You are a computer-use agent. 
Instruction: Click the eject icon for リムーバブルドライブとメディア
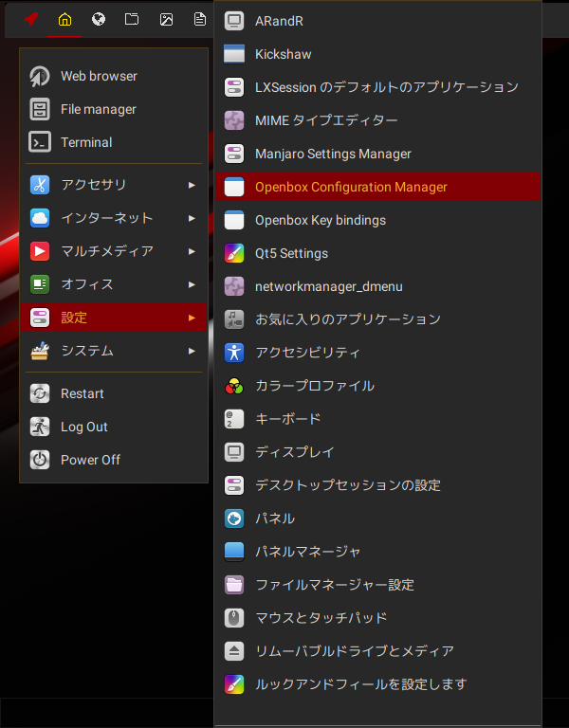point(234,651)
